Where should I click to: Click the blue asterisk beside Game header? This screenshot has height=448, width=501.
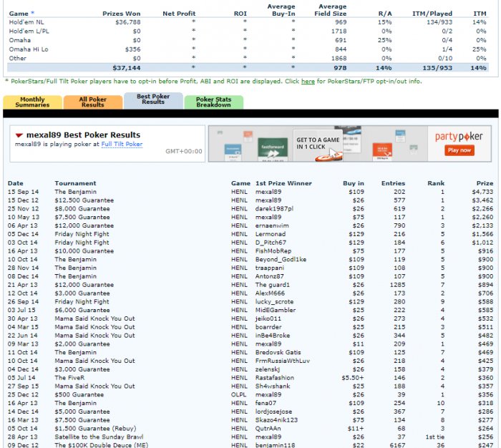(32, 13)
